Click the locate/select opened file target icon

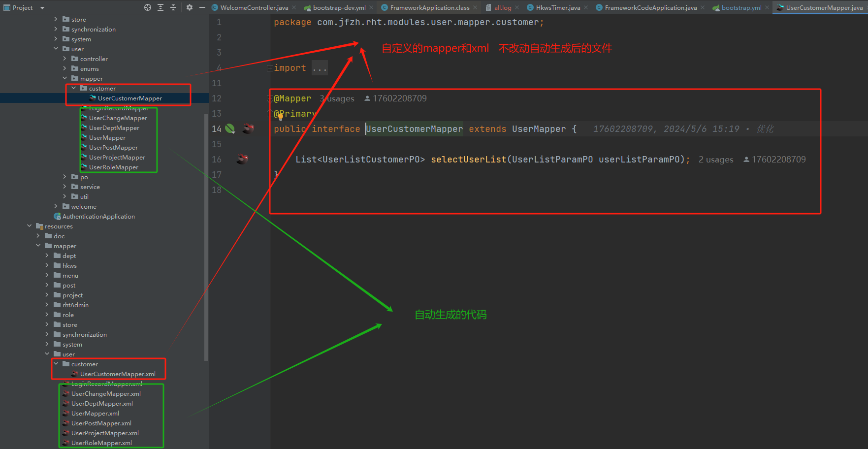148,7
